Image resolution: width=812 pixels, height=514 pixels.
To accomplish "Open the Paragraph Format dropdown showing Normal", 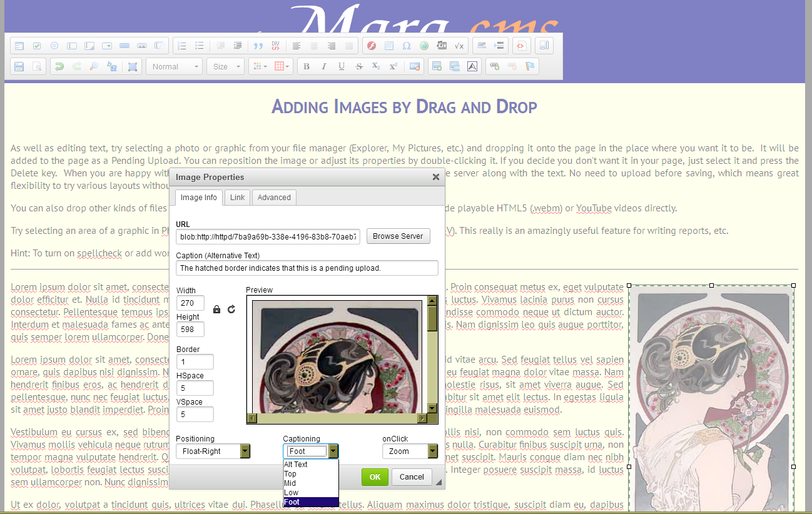I will click(173, 66).
